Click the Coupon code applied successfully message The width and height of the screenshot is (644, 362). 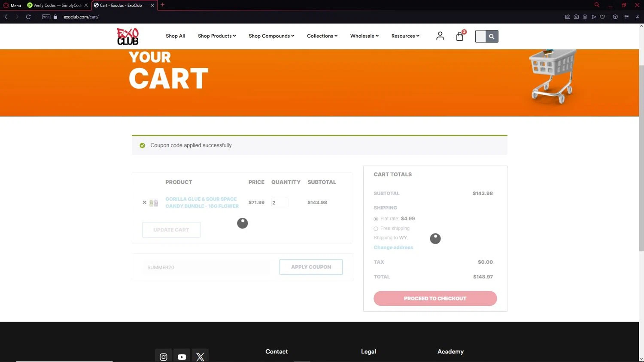click(x=191, y=145)
